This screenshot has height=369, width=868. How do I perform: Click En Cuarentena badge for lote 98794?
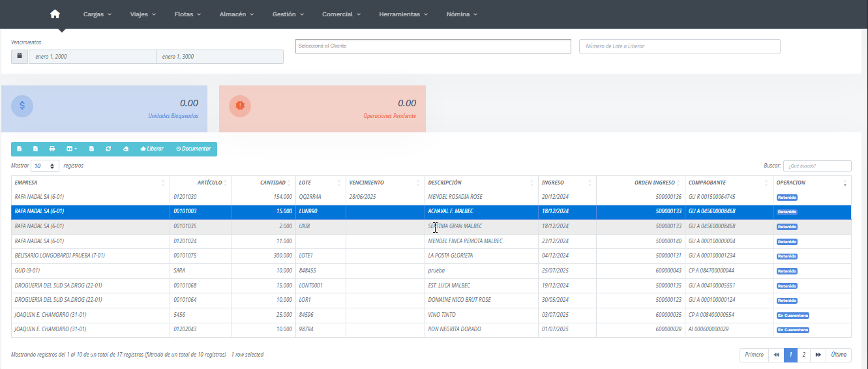coord(793,330)
